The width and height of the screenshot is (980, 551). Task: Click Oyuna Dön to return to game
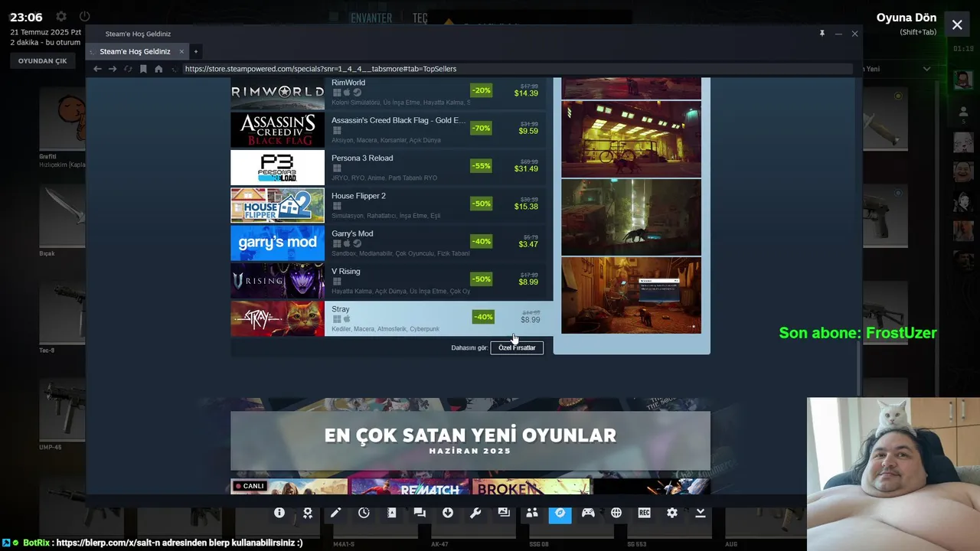pyautogui.click(x=906, y=18)
